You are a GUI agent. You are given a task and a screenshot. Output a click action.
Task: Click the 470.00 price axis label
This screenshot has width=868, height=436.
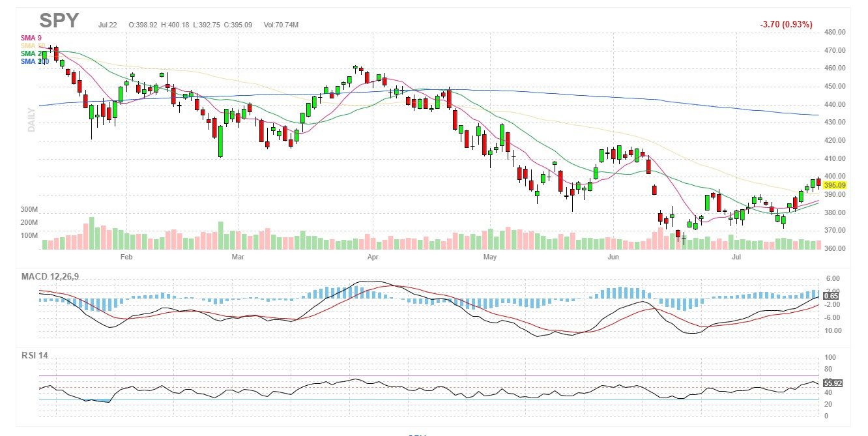(x=835, y=50)
